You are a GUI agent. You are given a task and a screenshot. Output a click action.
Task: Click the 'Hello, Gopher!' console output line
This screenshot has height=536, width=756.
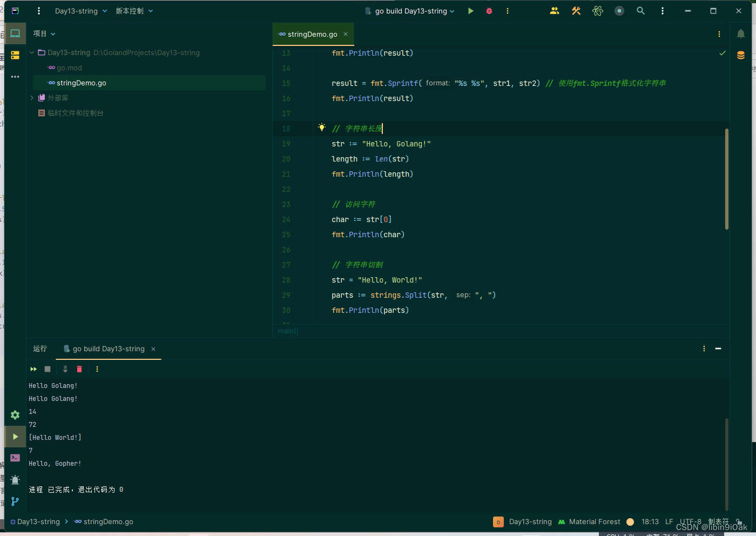(x=55, y=464)
